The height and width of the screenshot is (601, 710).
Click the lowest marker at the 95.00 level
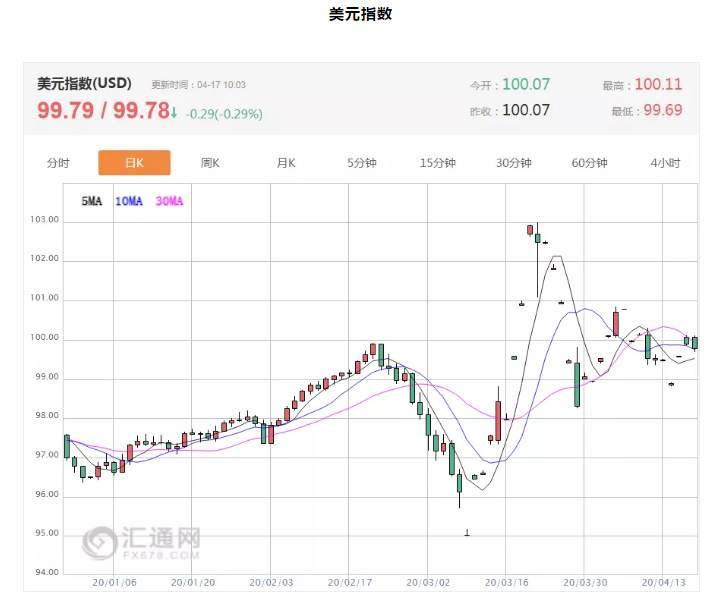467,533
